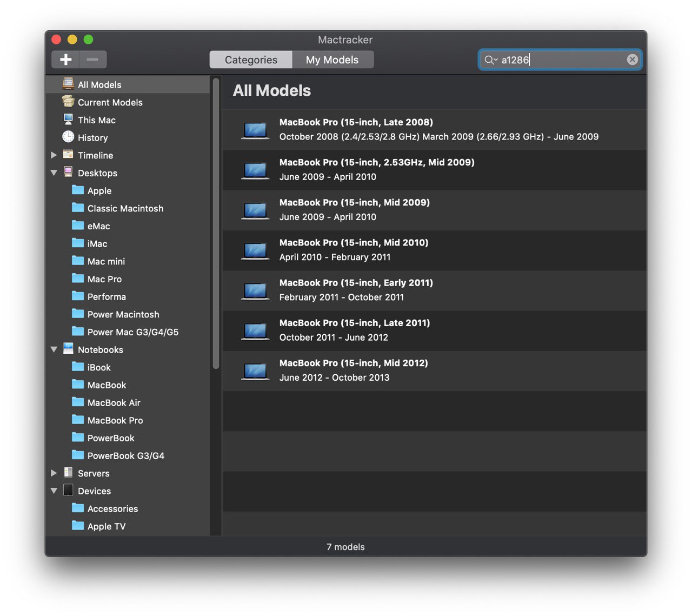Select MacBook Pro (15-inch, 2.53GHz, Mid 2009)
Viewport: 692px width, 616px height.
point(435,170)
